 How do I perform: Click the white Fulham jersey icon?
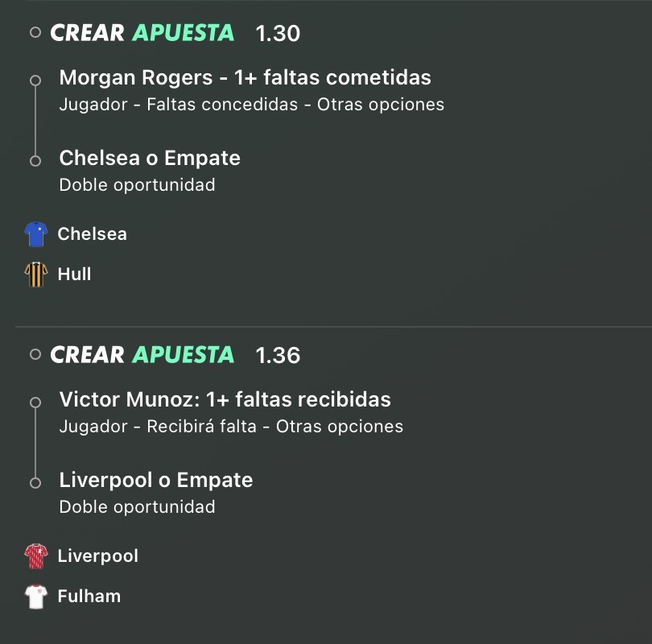click(36, 597)
